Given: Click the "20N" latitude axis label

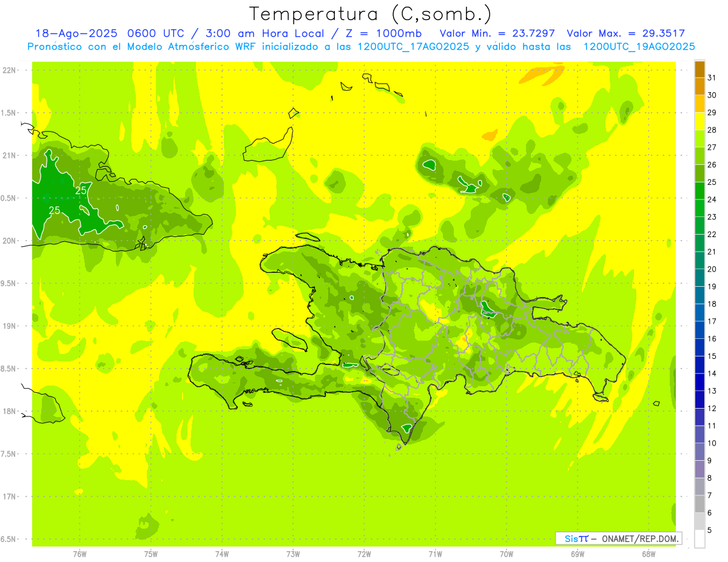Looking at the screenshot, I should [8, 241].
